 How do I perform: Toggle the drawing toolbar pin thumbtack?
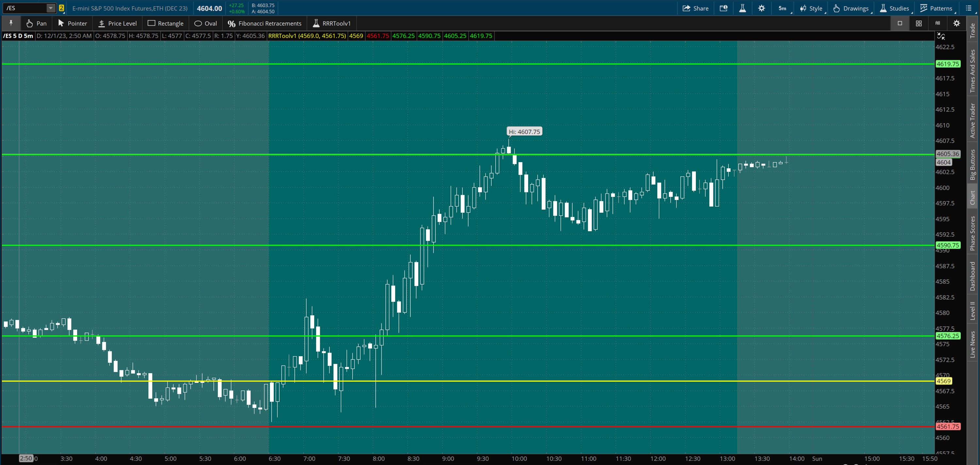[x=11, y=23]
